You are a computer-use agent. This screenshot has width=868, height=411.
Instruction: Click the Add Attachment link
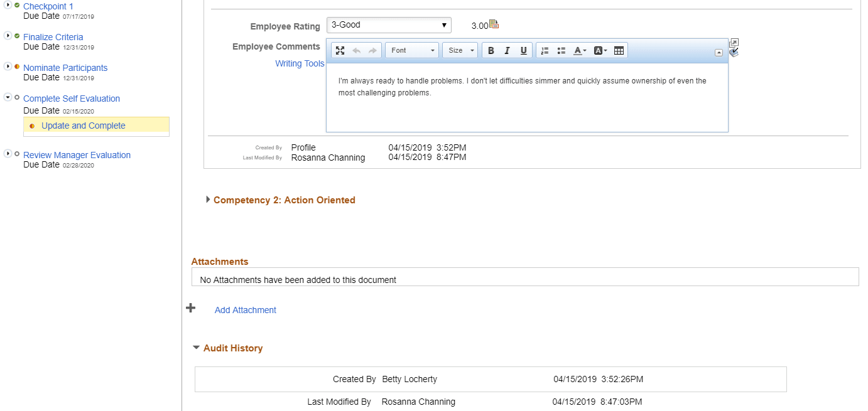coord(246,310)
